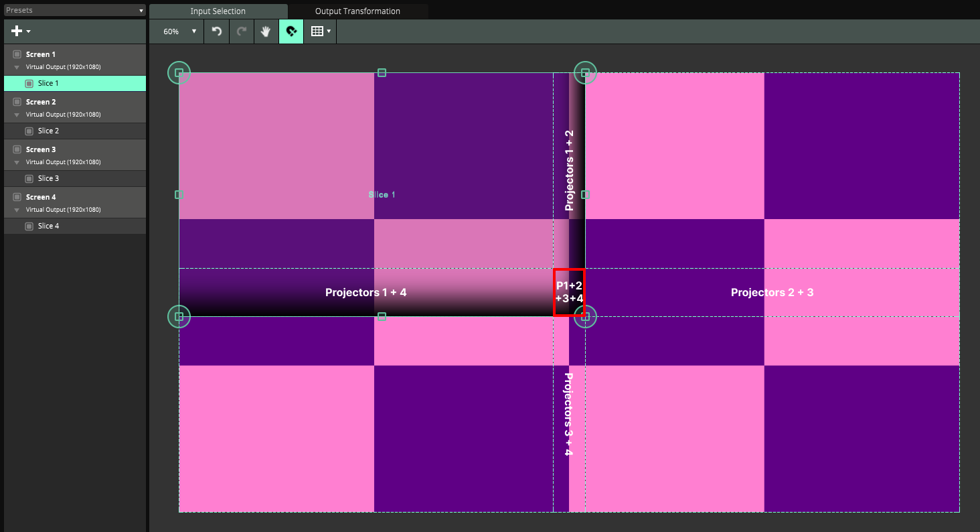Click Slice 1 bottom-left corner handle
980x532 pixels.
point(179,316)
